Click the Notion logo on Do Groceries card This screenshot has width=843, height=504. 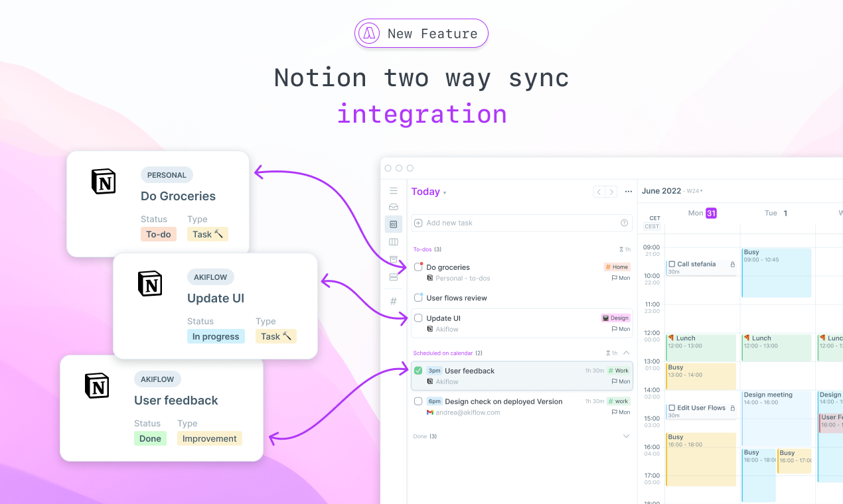tap(103, 181)
